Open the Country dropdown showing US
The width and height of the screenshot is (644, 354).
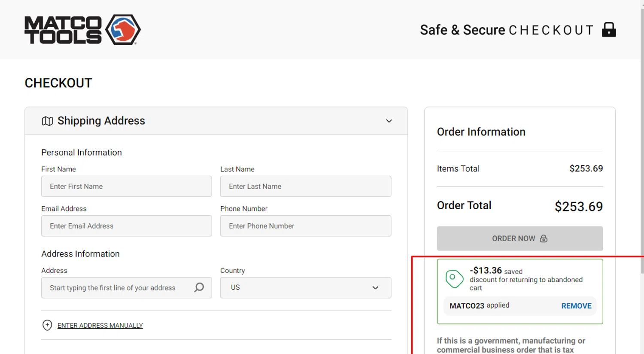(306, 288)
